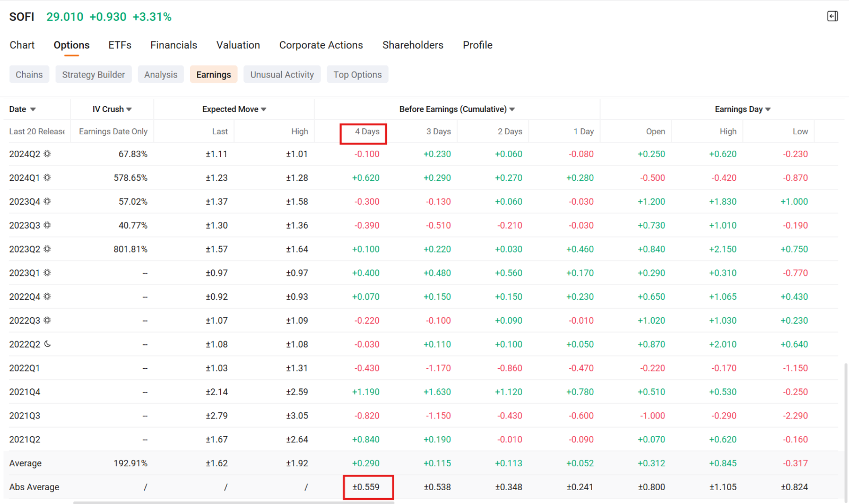Click the sun icon beside 2022Q4
The width and height of the screenshot is (849, 504).
pos(47,297)
